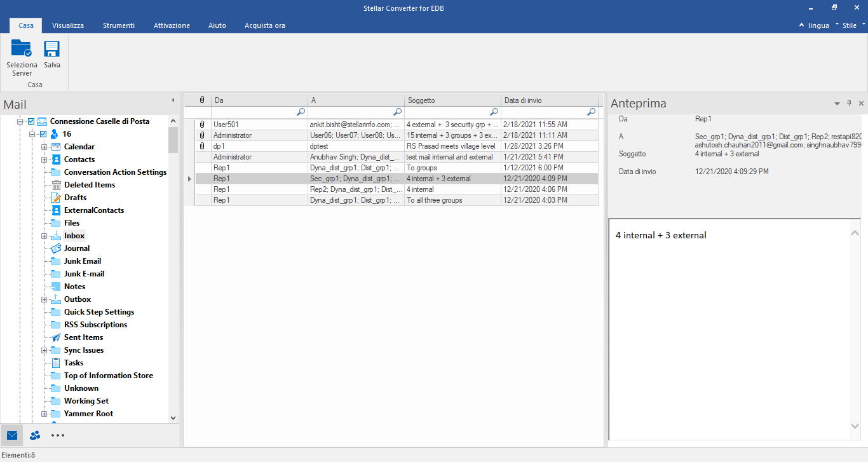The image size is (868, 462).
Task: Open the Attivazione ribbon tab
Action: [172, 25]
